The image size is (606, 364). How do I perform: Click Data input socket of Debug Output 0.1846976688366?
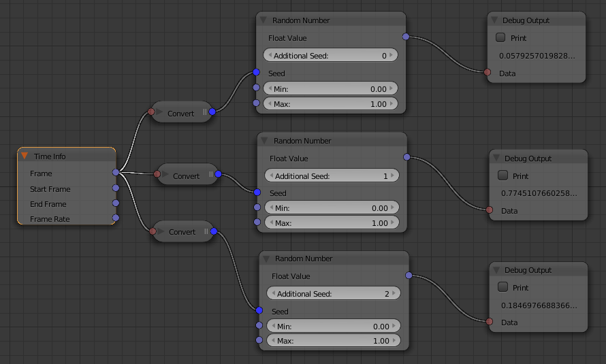point(490,322)
